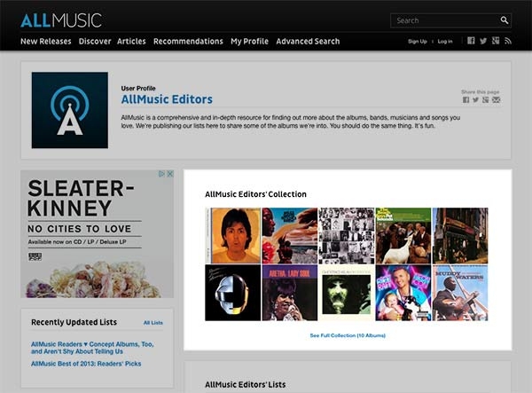Viewport: 532px width, 393px height.
Task: Open the Paul McCartney portrait album cover
Action: (232, 235)
